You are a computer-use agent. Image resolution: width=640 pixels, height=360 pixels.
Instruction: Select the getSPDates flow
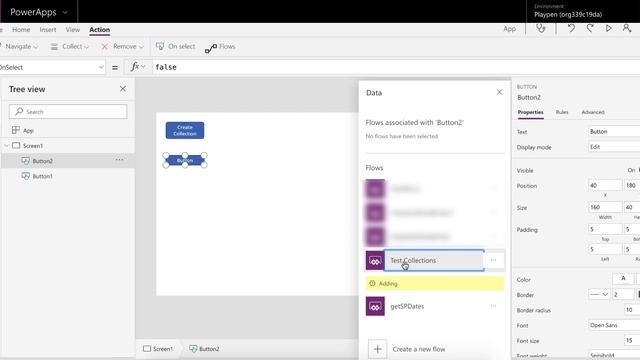(x=407, y=306)
